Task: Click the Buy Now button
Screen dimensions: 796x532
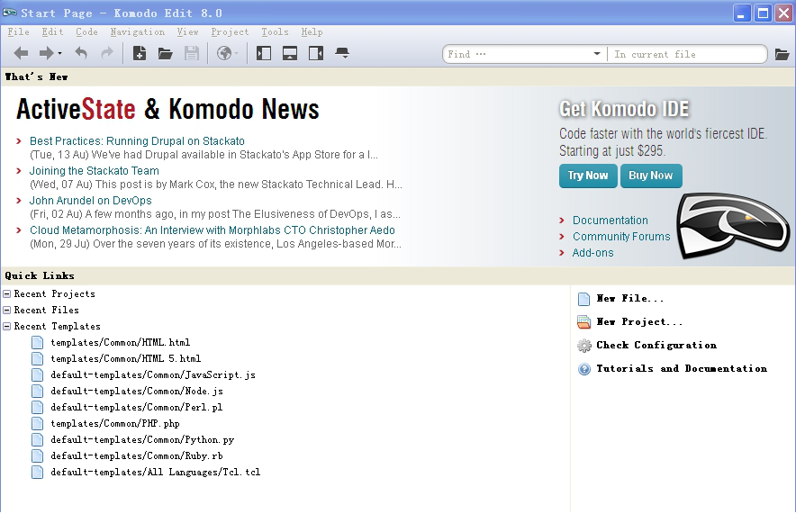Action: 651,176
